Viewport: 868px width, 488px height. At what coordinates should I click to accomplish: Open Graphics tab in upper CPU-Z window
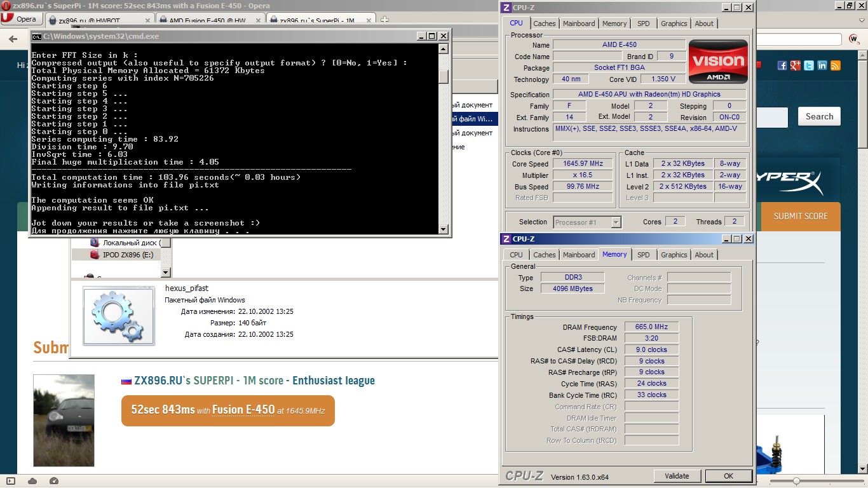tap(674, 24)
